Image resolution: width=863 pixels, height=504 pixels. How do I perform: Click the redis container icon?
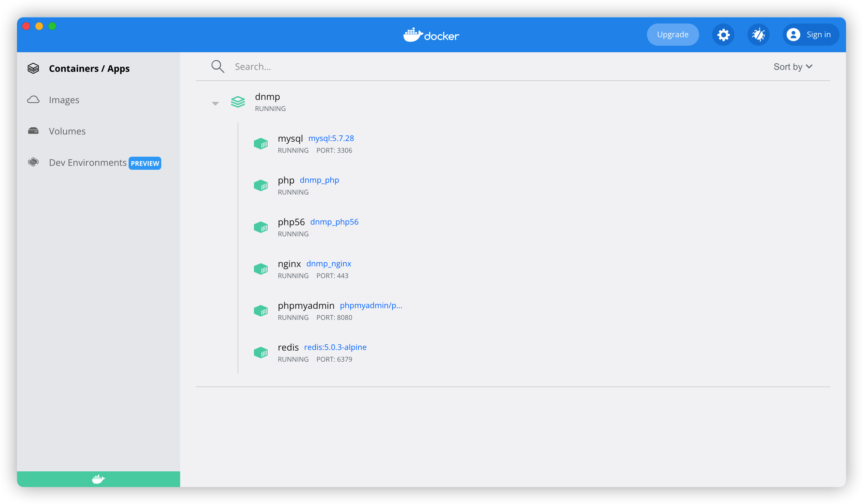coord(261,353)
